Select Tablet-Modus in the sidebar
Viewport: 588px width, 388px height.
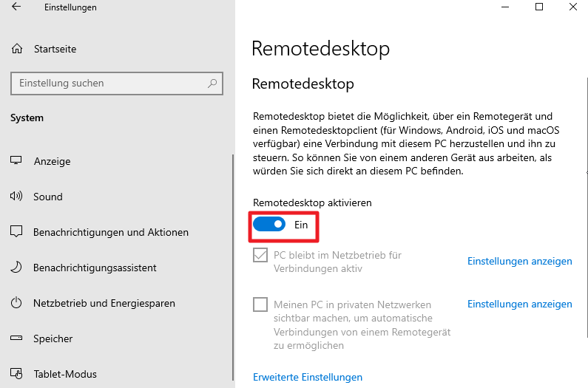65,374
